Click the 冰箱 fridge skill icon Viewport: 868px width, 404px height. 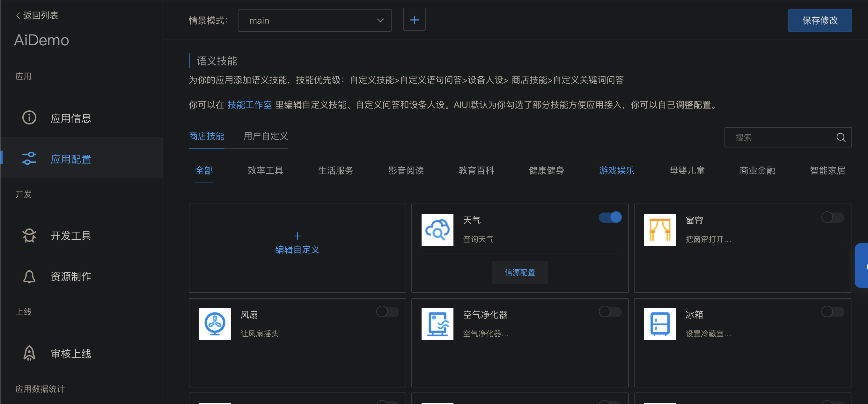[x=660, y=324]
